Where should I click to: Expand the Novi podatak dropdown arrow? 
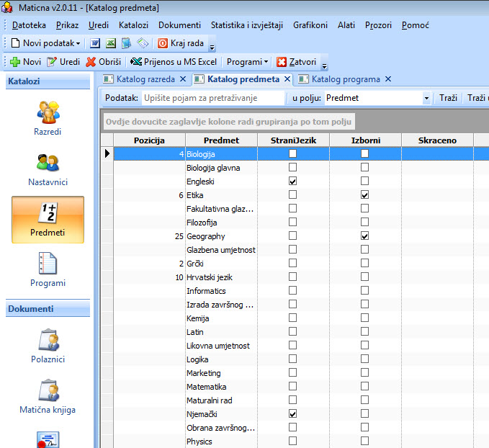pyautogui.click(x=78, y=43)
